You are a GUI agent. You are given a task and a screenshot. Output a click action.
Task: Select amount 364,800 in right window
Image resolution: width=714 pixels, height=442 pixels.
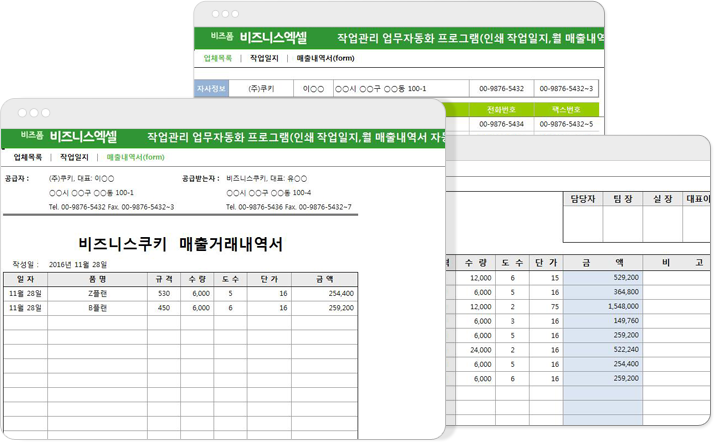(603, 292)
